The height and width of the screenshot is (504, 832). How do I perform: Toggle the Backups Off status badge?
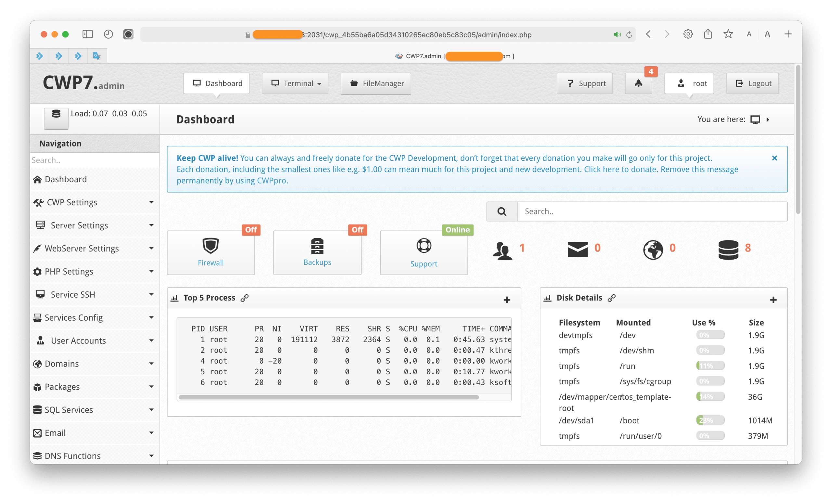coord(357,229)
